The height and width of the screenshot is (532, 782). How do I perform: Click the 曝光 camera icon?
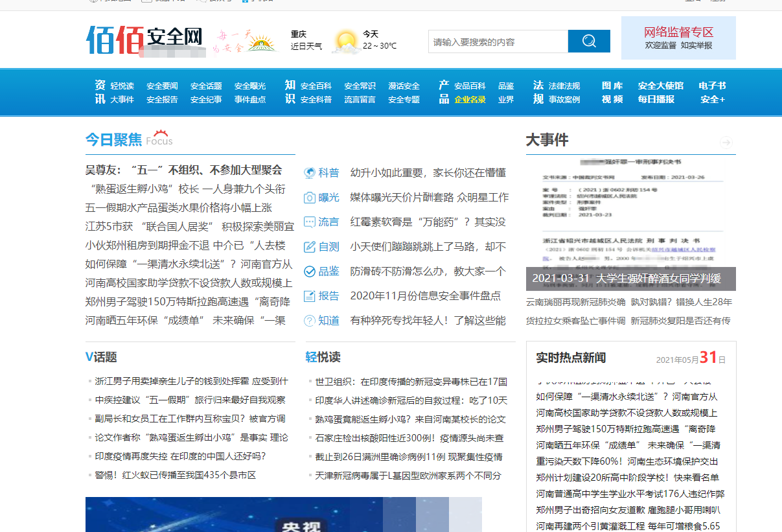(310, 198)
